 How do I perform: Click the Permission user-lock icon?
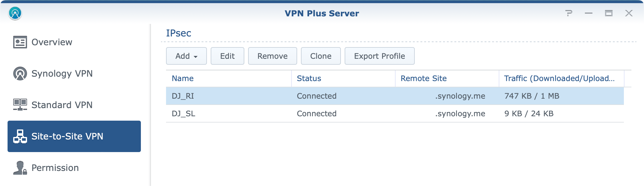(20, 168)
